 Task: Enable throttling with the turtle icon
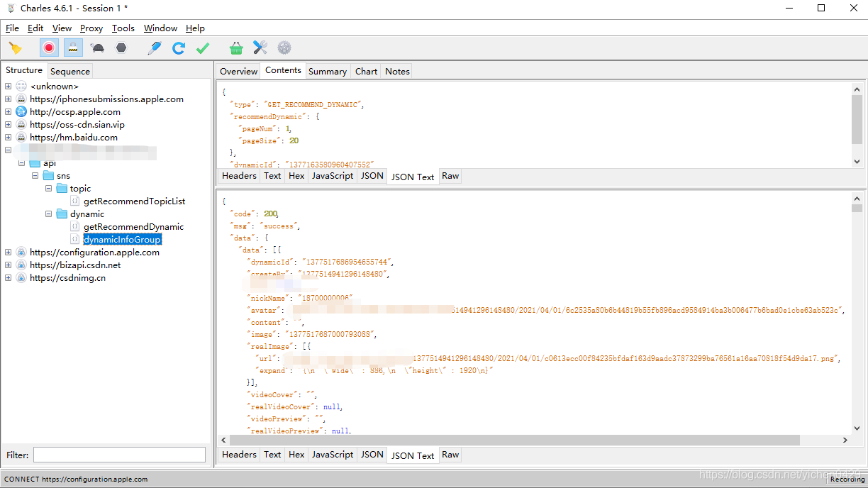pos(98,48)
